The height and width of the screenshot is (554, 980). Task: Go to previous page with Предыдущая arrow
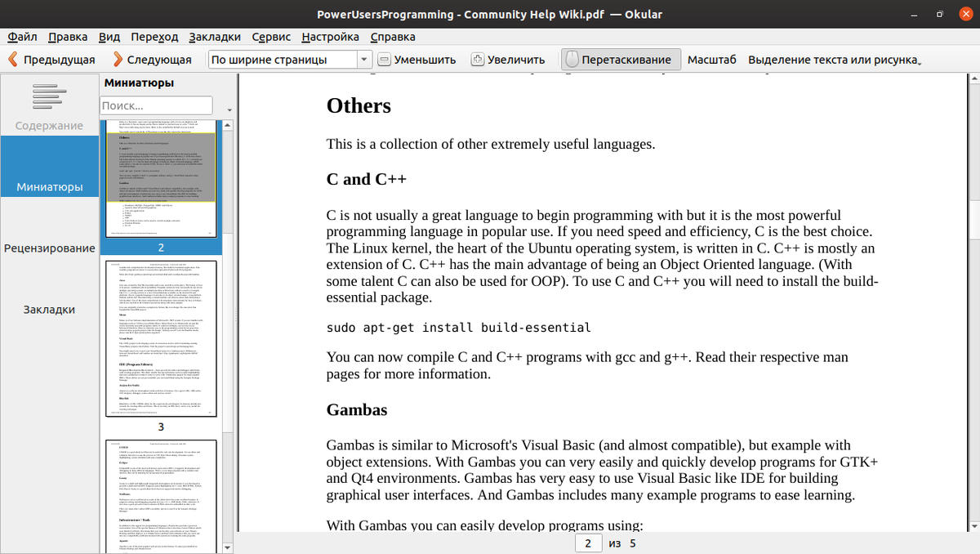tap(13, 60)
